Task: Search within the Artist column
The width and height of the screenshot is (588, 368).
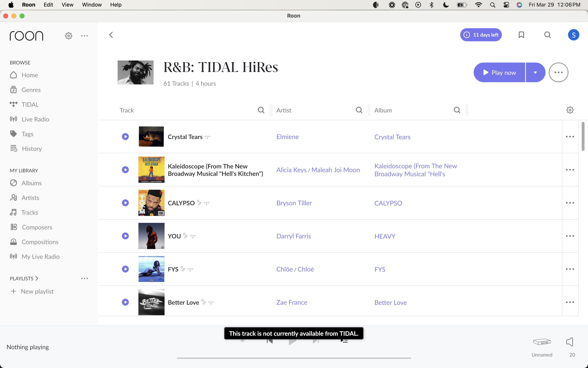Action: click(359, 110)
